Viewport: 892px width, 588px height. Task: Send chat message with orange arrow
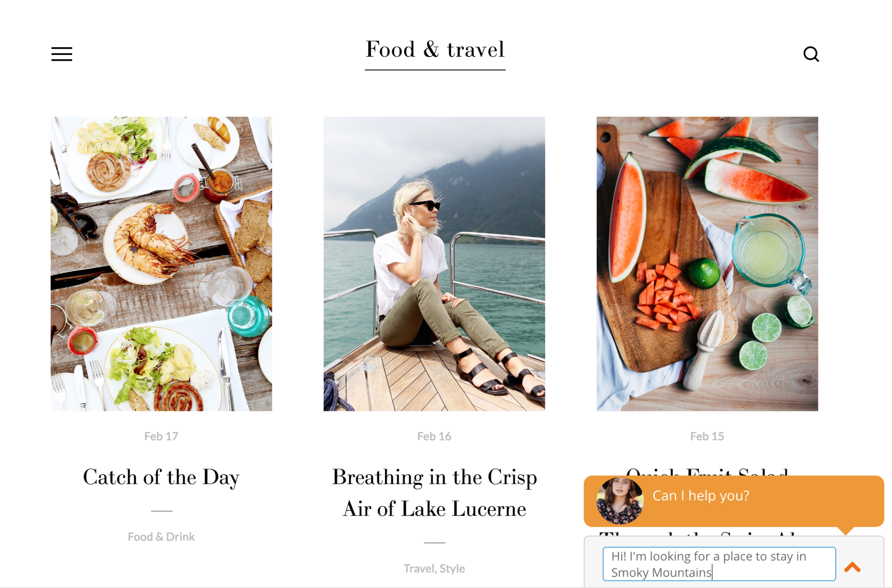coord(852,567)
